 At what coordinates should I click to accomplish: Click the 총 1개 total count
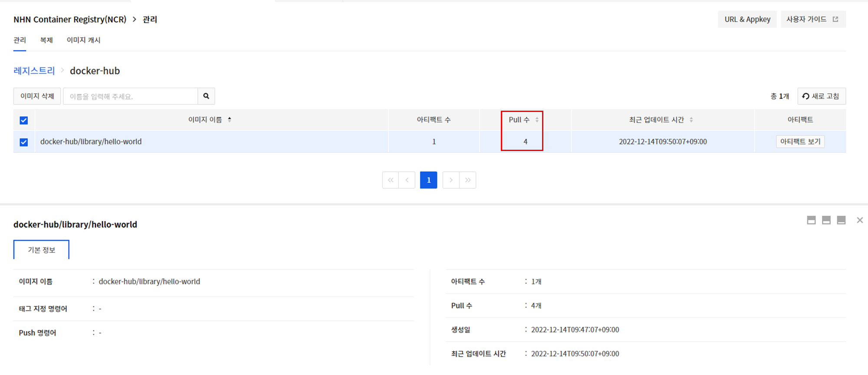click(780, 96)
